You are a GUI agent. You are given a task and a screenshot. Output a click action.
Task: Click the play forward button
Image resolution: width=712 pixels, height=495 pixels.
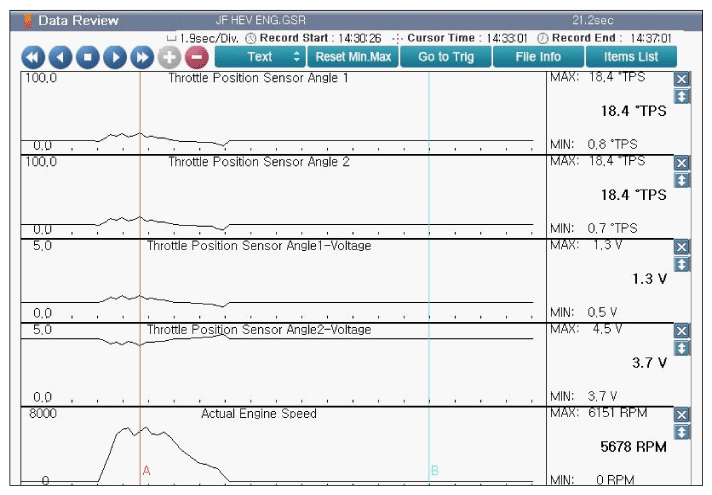pos(115,57)
